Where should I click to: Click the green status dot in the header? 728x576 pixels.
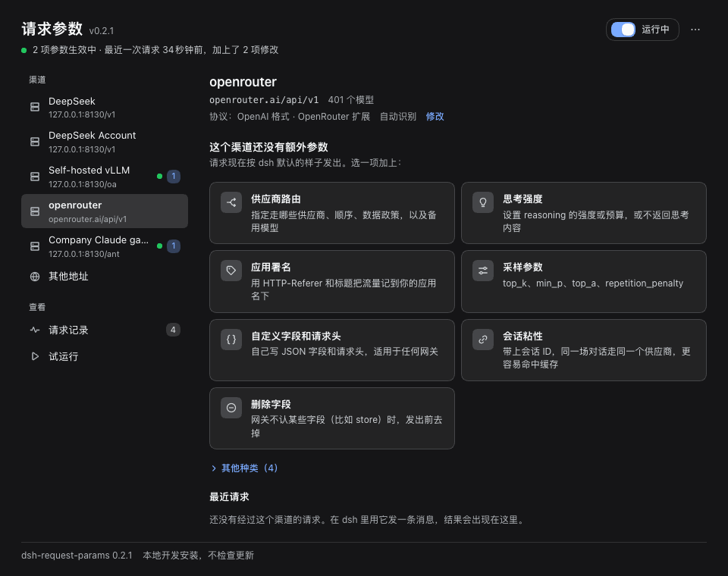[x=24, y=50]
